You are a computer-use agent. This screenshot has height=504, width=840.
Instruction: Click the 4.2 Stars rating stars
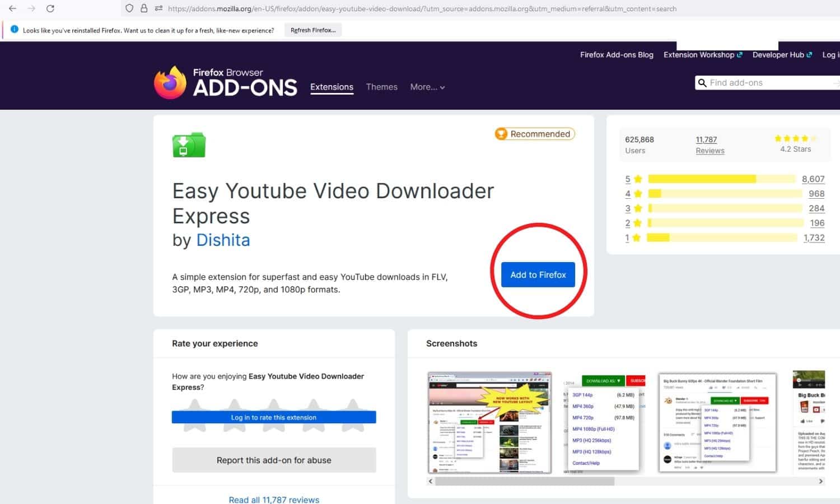point(796,138)
